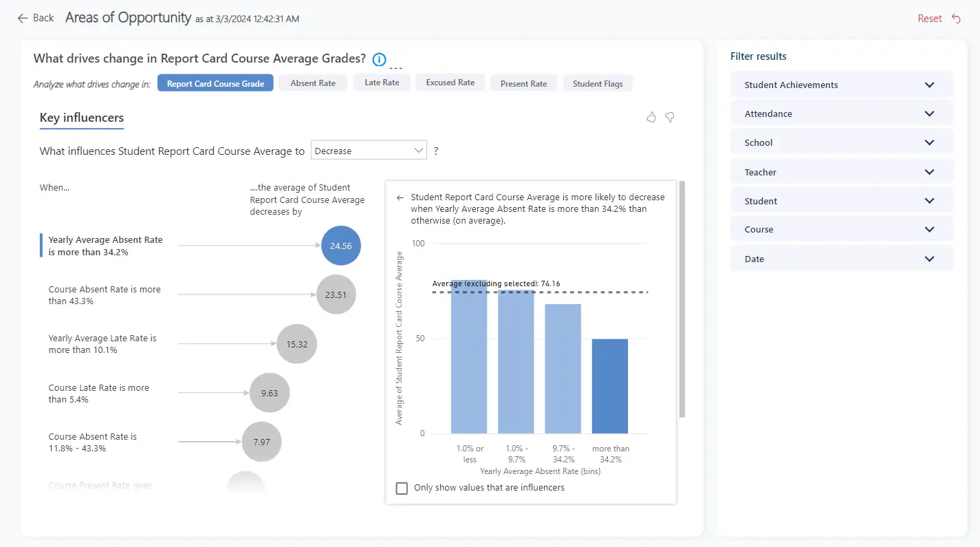The width and height of the screenshot is (980, 547).
Task: Give thumbs up feedback on Key influencers
Action: [651, 117]
